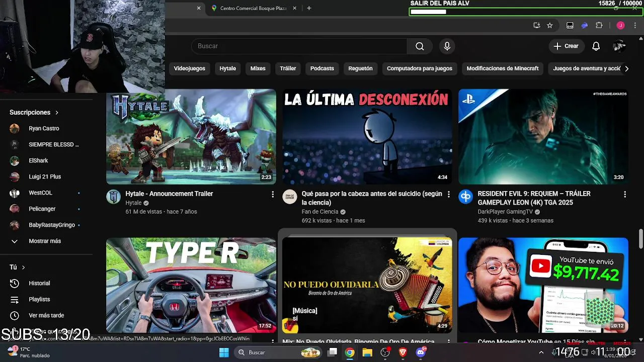
Task: Play the Hytale Announcement Trailer thumbnail
Action: 191,137
